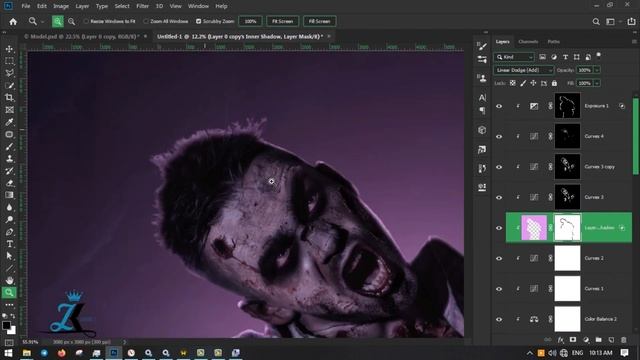Select the Blur tool
Image resolution: width=640 pixels, height=360 pixels.
(9, 207)
